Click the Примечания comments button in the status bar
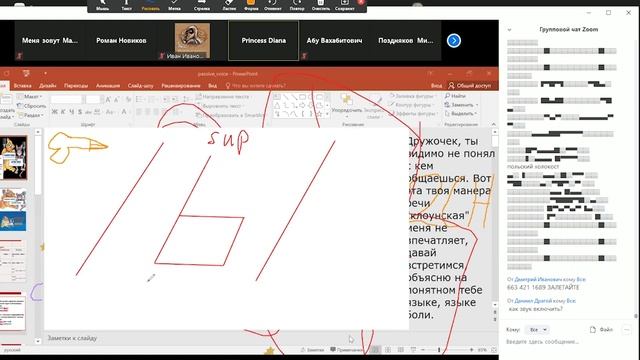640x360 pixels. [x=346, y=350]
